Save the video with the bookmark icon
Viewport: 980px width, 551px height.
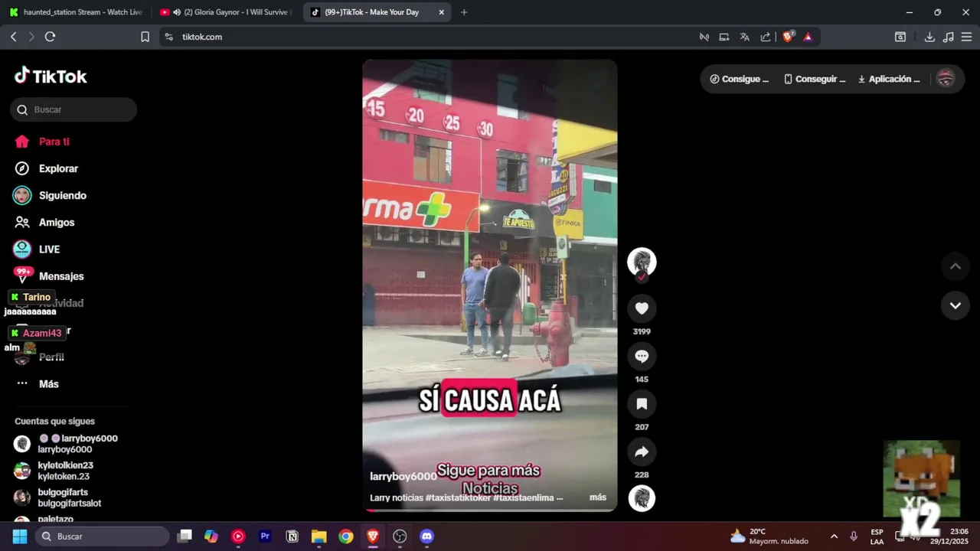click(x=642, y=404)
